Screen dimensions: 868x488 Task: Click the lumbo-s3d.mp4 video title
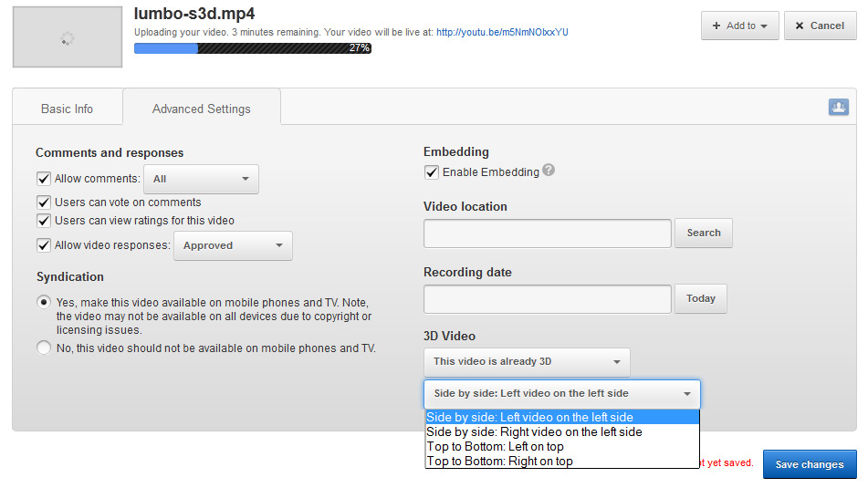tap(194, 14)
